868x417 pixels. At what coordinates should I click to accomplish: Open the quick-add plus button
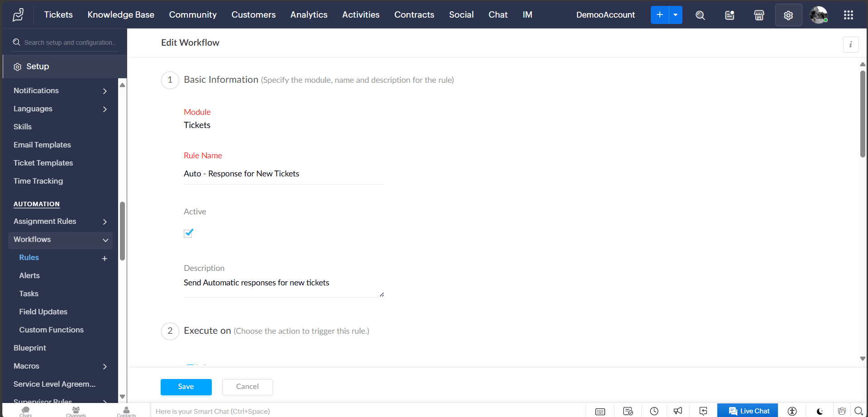click(x=660, y=15)
